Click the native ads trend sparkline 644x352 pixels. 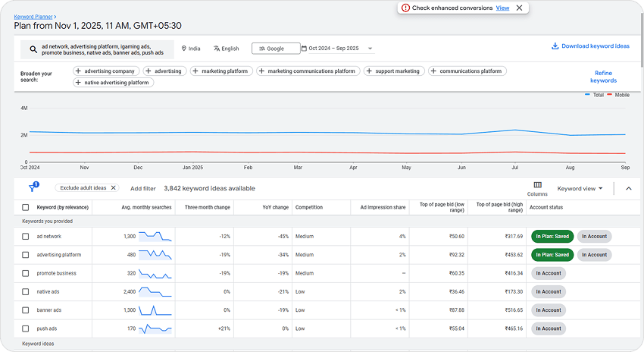155,291
